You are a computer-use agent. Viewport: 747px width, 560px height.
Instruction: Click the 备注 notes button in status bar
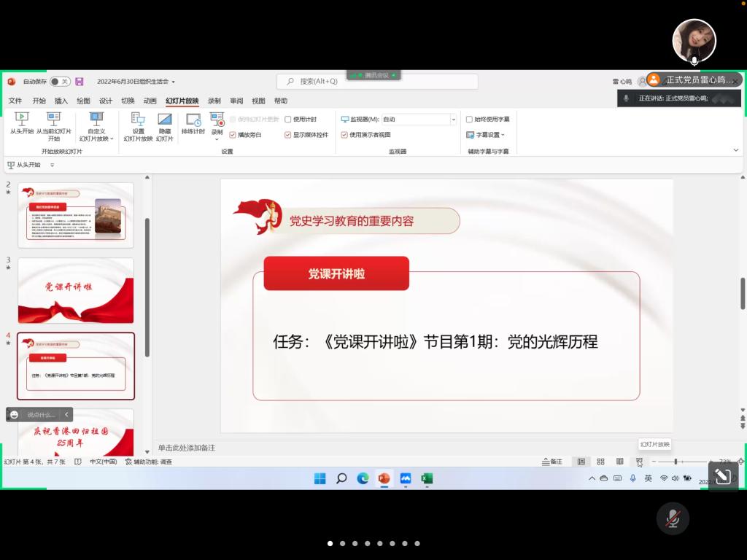(x=552, y=462)
